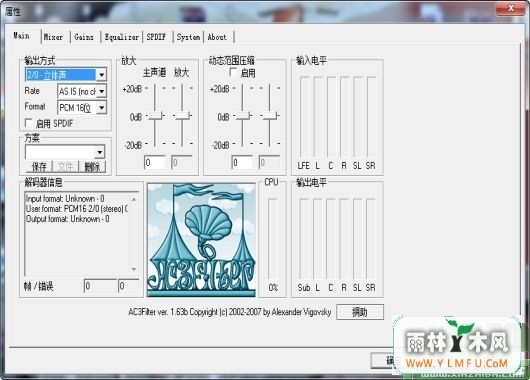
Task: Click the second DRC slider handle
Action: click(x=270, y=116)
